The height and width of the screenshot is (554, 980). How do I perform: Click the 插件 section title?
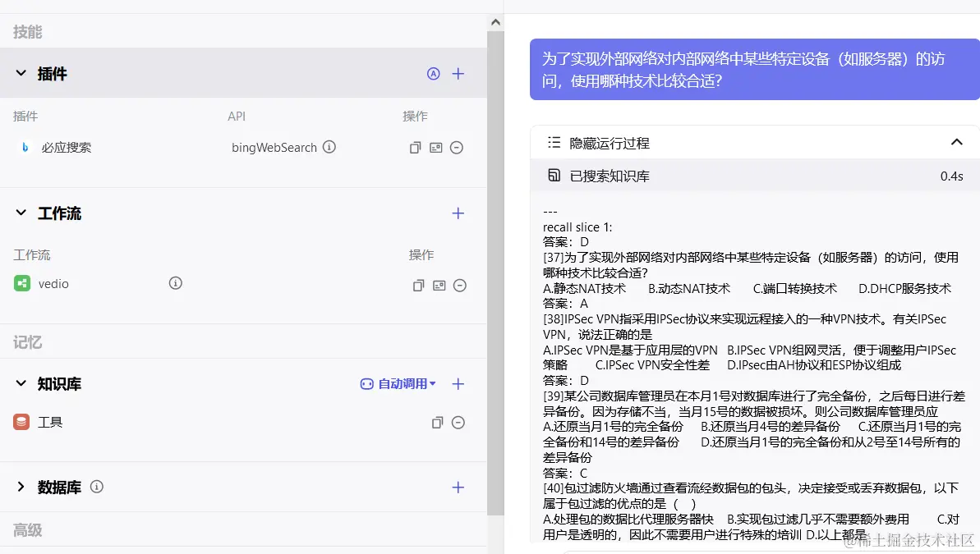(x=52, y=74)
